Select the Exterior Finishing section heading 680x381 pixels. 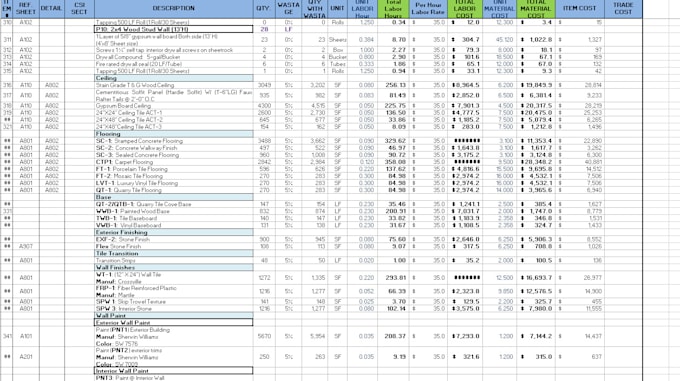click(x=173, y=232)
